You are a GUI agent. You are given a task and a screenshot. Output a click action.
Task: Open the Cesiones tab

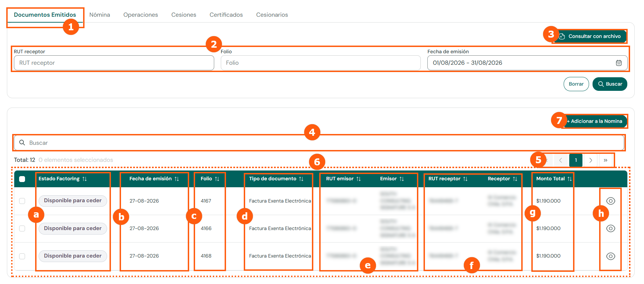tap(184, 15)
